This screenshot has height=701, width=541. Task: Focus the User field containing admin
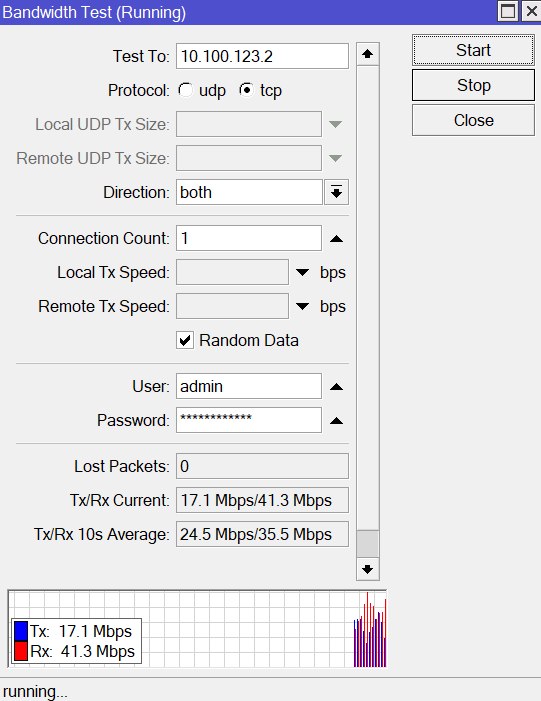point(249,386)
